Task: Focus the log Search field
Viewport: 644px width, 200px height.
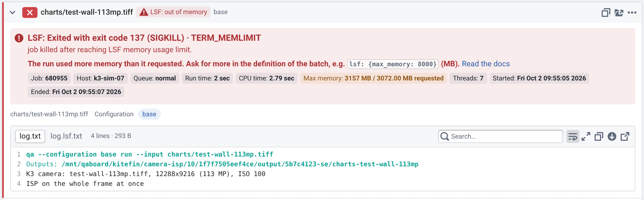Action: click(x=500, y=136)
